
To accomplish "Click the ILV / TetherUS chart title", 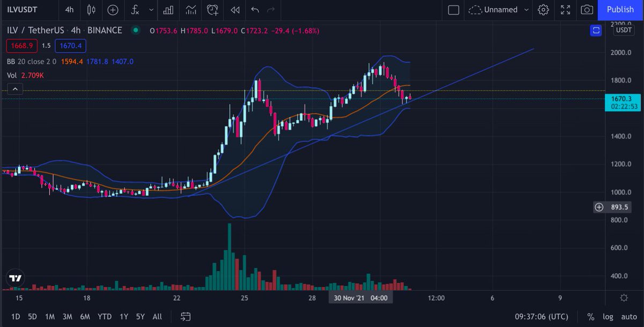I will coord(65,31).
